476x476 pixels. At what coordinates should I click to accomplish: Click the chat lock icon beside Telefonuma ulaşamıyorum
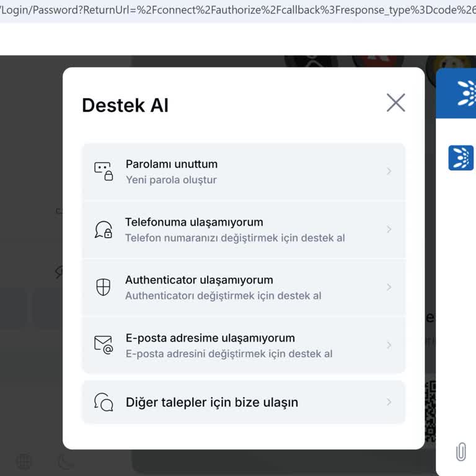point(104,229)
